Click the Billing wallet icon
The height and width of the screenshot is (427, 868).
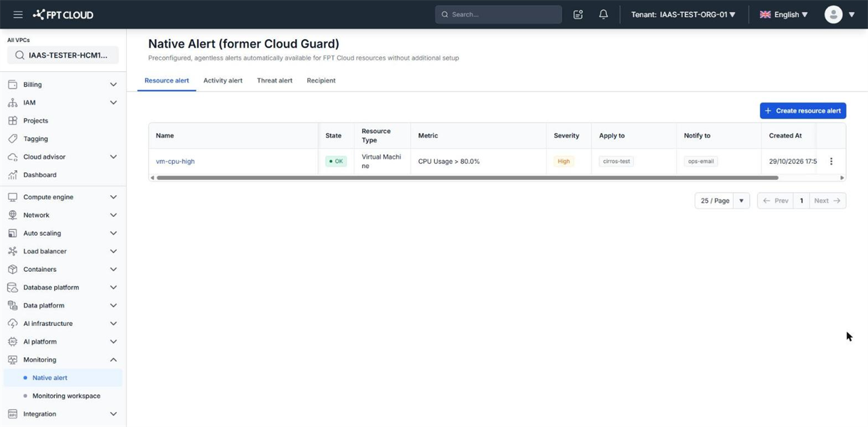12,85
